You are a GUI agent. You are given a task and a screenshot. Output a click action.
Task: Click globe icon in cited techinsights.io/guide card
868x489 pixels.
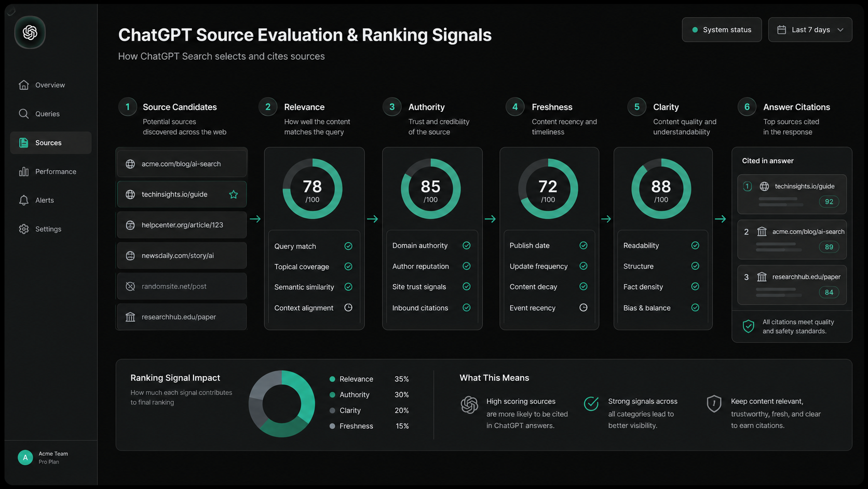coord(764,186)
